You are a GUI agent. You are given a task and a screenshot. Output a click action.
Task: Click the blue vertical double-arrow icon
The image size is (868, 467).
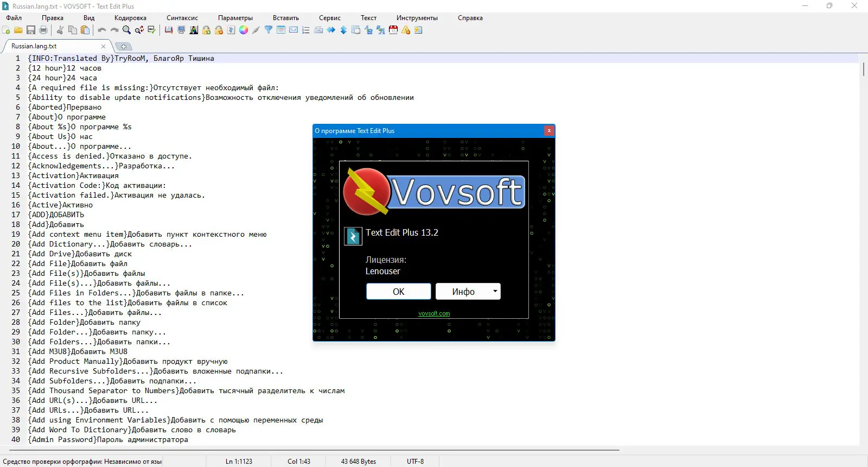click(343, 30)
